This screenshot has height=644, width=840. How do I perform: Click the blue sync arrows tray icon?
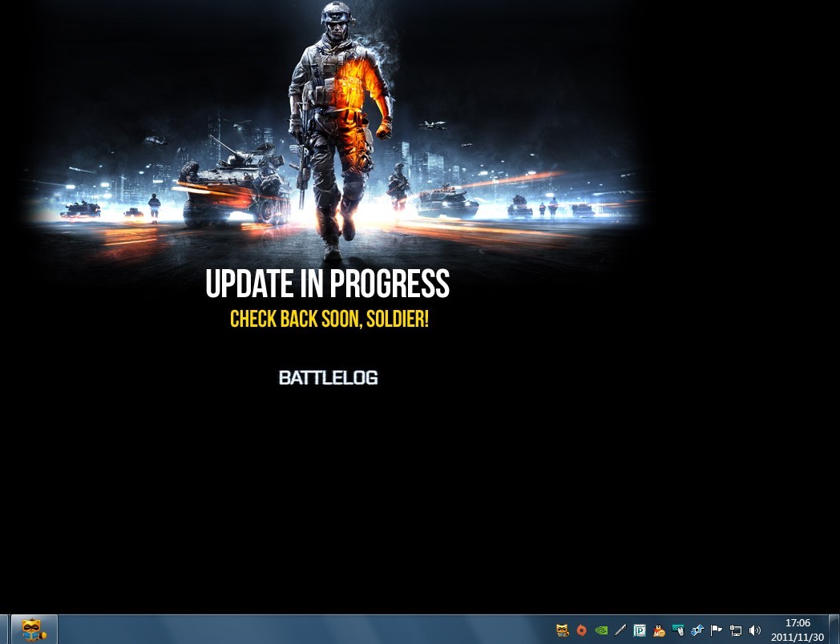click(697, 630)
